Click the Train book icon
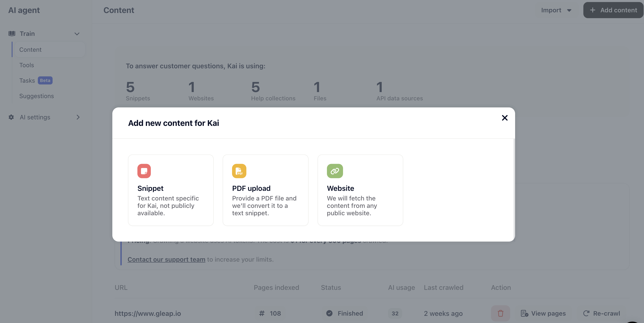The height and width of the screenshot is (323, 644). 12,34
